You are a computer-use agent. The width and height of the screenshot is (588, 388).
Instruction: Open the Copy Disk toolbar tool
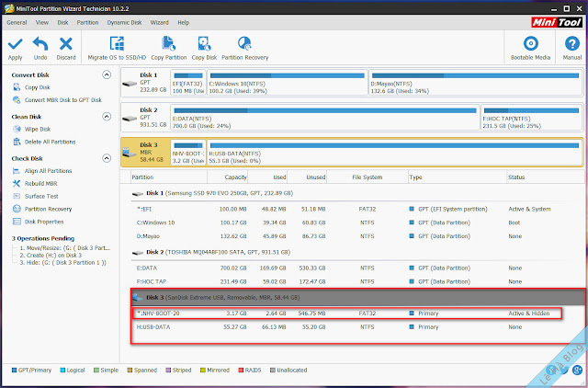click(204, 48)
